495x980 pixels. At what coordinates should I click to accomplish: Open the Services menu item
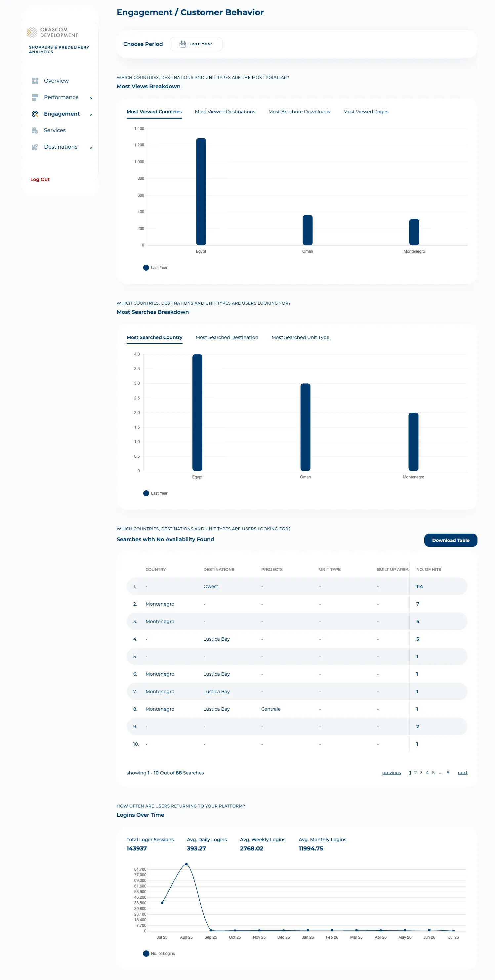[x=55, y=131]
